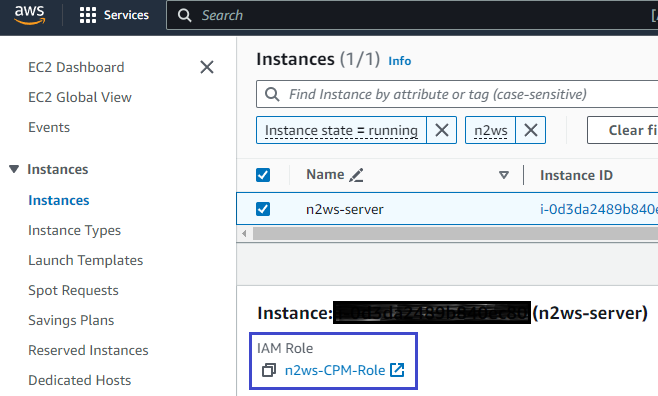Go to Launch Templates page
The image size is (658, 396).
click(86, 261)
